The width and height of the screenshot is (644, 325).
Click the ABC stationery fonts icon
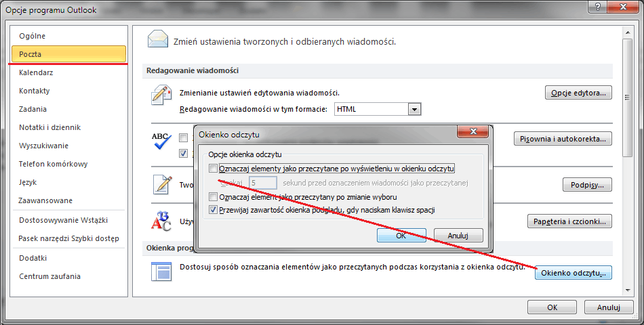click(161, 221)
